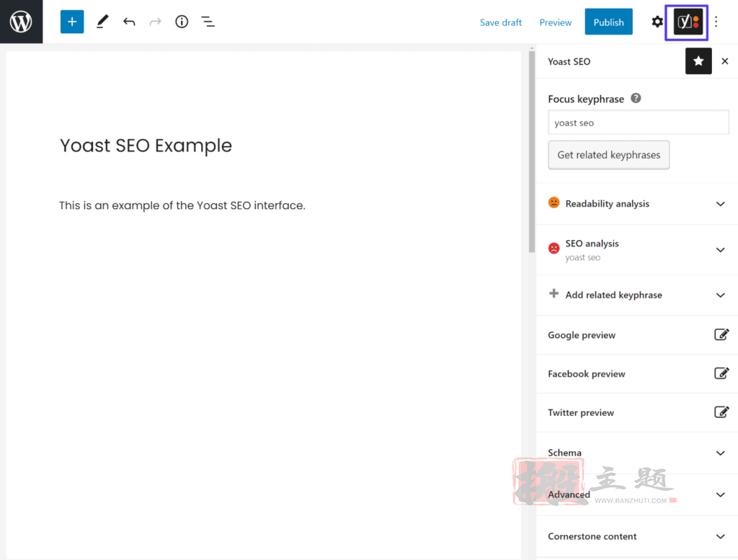738x560 pixels.
Task: Click the paragraph about Yoast SEO interface
Action: point(182,205)
